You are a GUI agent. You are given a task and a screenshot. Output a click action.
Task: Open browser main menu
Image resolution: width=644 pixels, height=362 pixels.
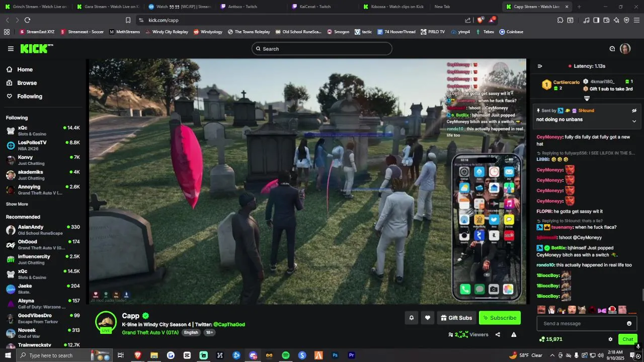tap(637, 20)
